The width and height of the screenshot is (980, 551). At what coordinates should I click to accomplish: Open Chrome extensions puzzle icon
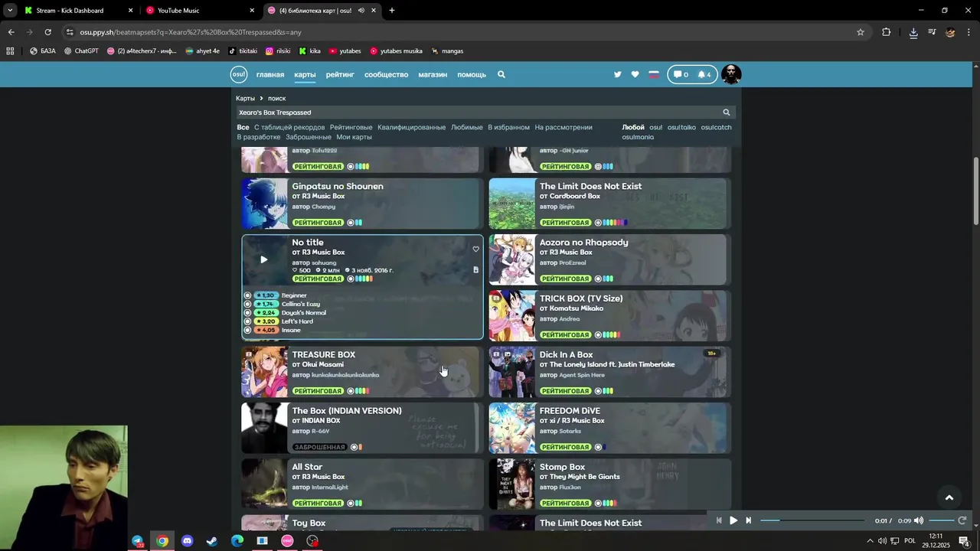point(887,32)
